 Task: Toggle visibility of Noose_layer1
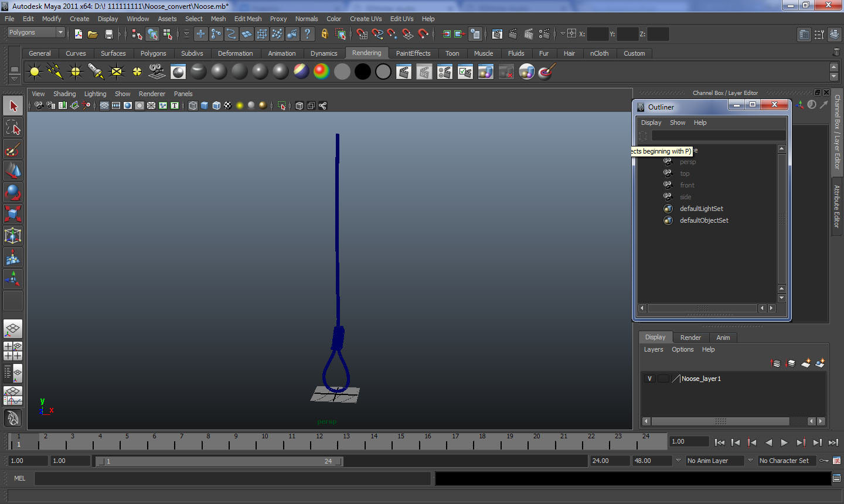tap(649, 379)
